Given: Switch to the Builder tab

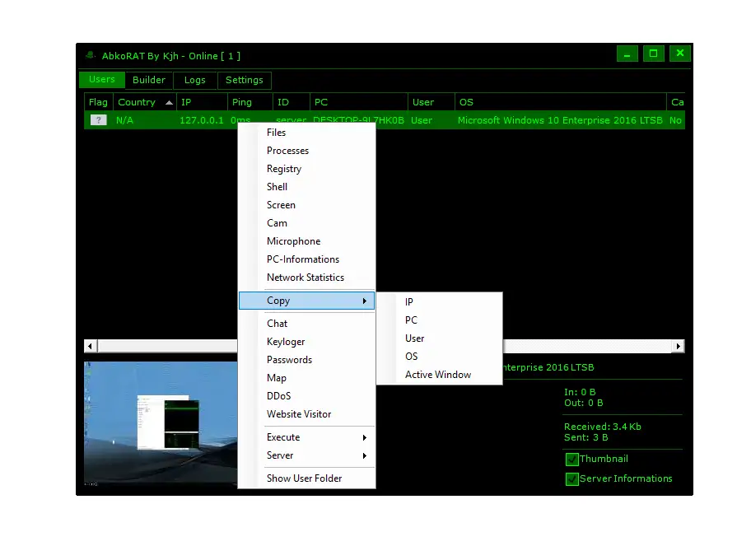Looking at the screenshot, I should tap(149, 80).
